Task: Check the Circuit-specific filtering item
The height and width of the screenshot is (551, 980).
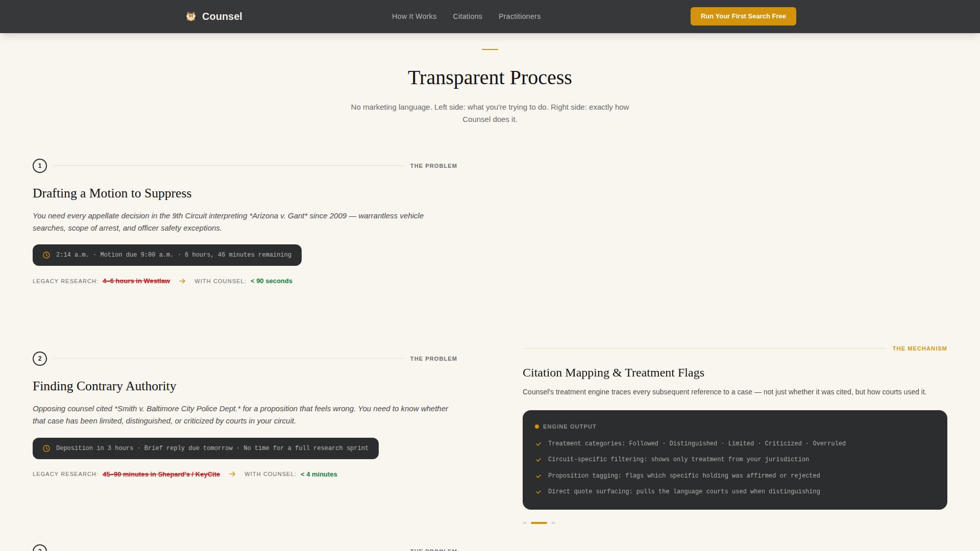Action: click(678, 459)
